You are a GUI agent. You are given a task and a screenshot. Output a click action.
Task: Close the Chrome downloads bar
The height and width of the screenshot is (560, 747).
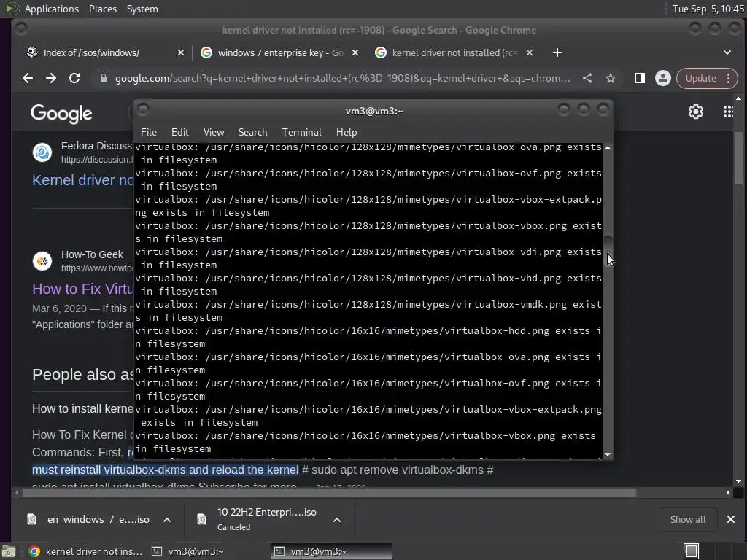tap(731, 519)
